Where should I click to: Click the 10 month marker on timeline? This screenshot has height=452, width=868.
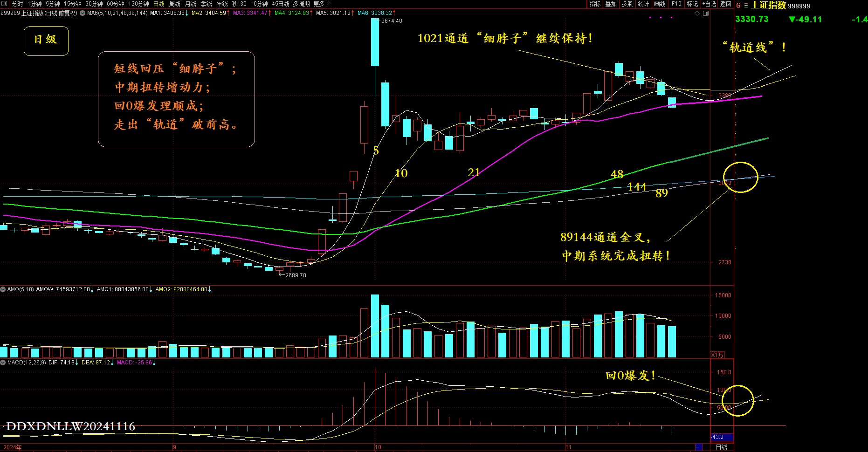point(378,447)
